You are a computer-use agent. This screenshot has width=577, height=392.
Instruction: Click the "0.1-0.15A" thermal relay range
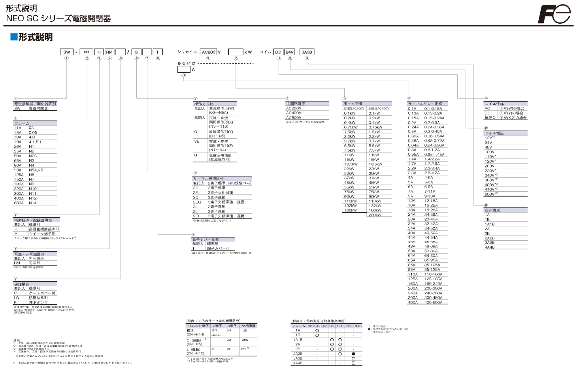point(433,108)
